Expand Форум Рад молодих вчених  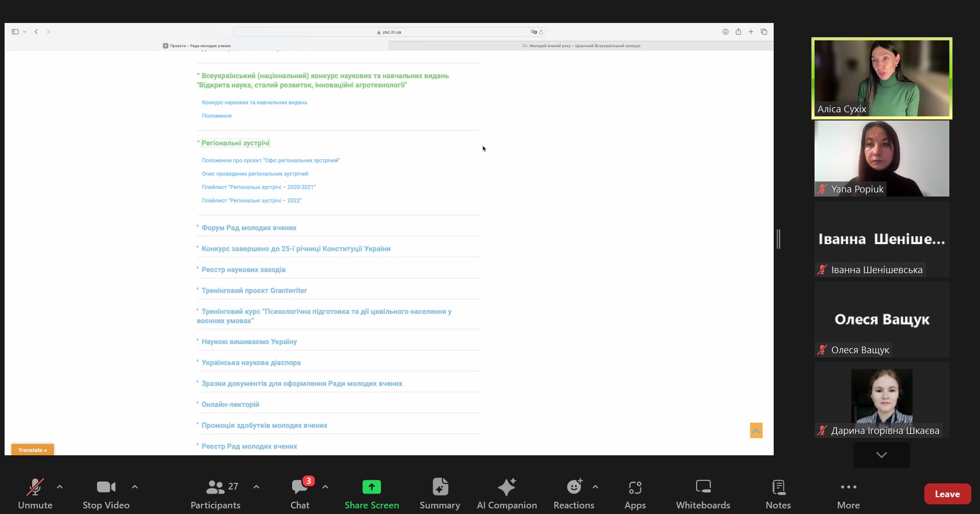[249, 228]
